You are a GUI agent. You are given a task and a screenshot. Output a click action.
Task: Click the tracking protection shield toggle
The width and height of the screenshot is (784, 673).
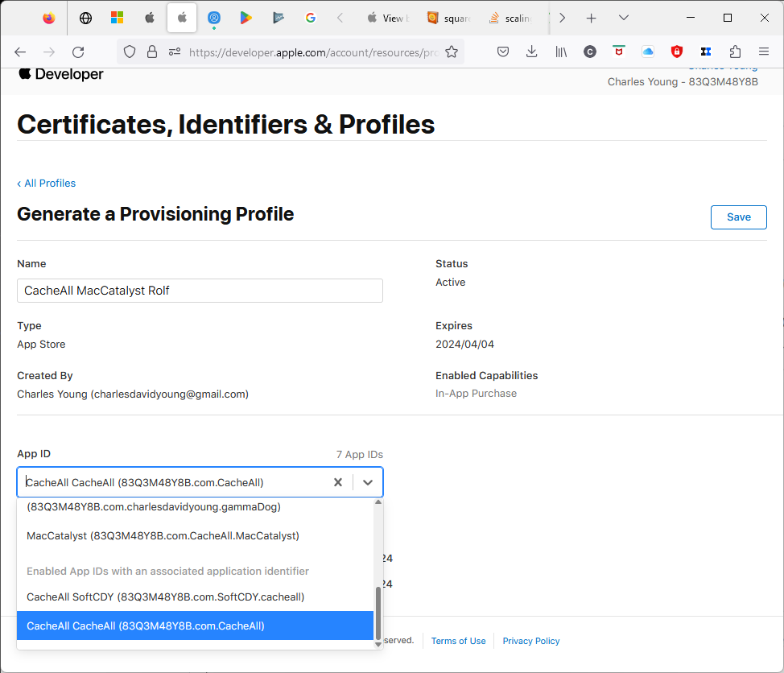pos(129,52)
